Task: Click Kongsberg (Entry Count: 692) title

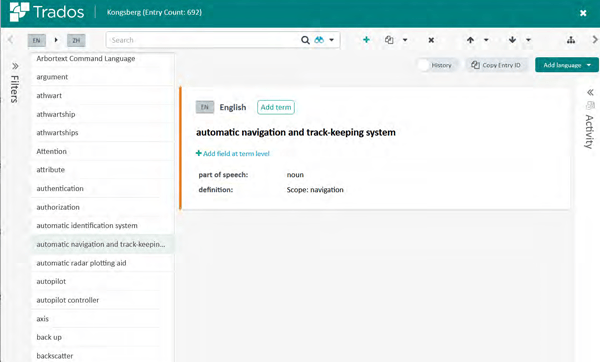Action: [x=154, y=12]
